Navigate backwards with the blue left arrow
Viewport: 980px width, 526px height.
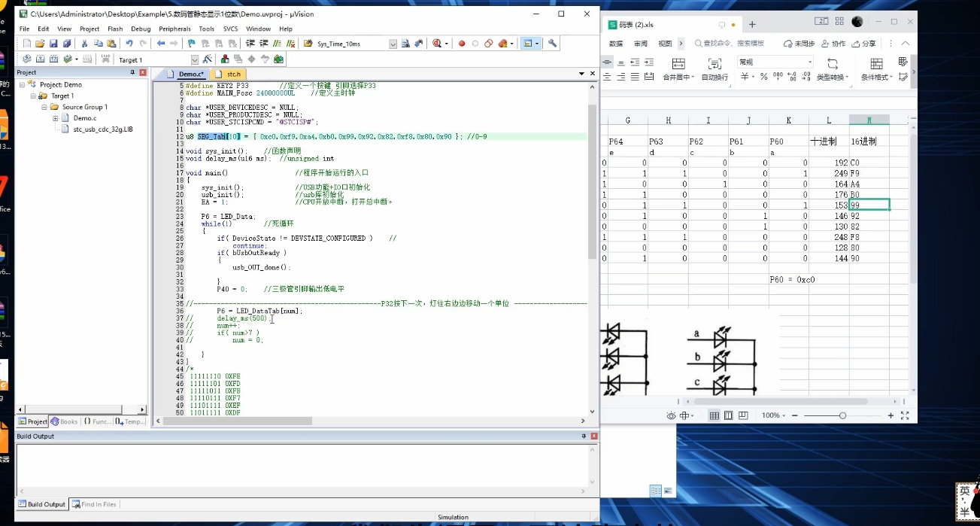(x=161, y=44)
